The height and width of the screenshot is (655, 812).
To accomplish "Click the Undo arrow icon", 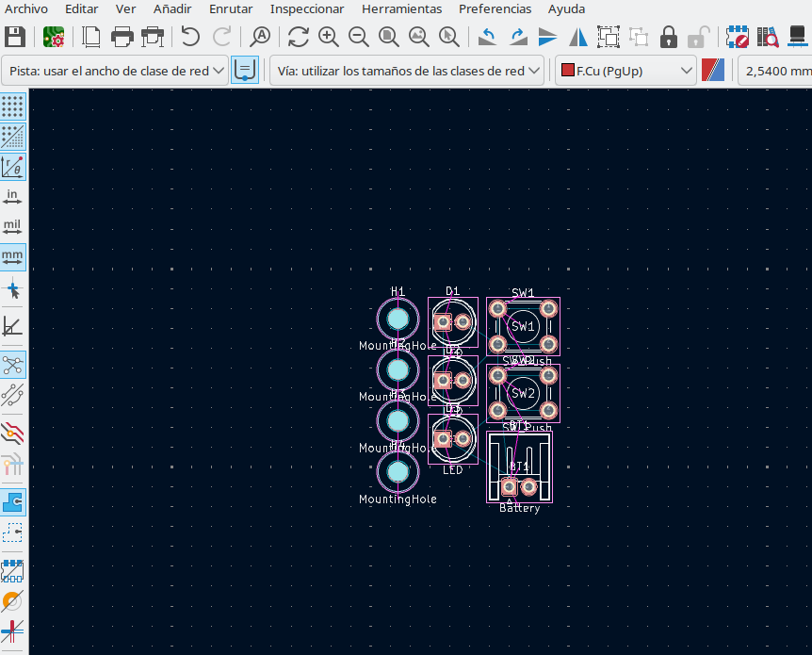I will (x=190, y=38).
